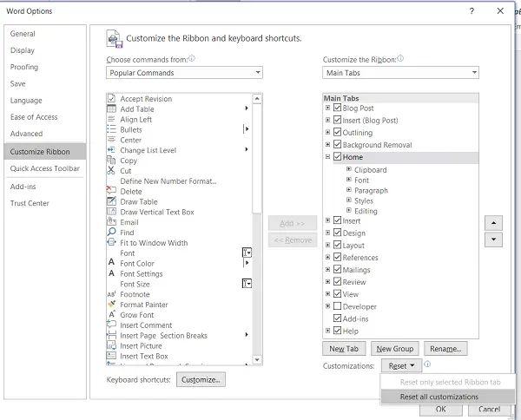Uncheck the Blog Post tab checkbox

pyautogui.click(x=337, y=108)
